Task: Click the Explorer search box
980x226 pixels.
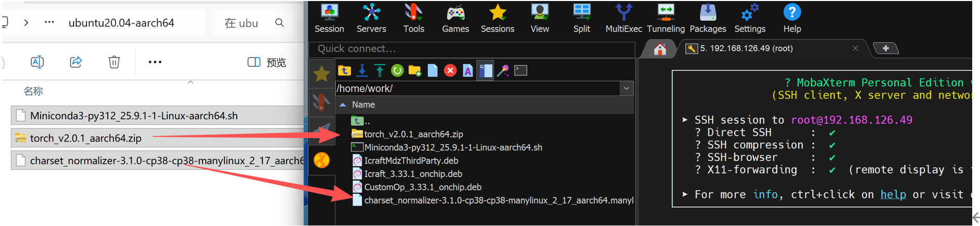Action: click(x=255, y=23)
